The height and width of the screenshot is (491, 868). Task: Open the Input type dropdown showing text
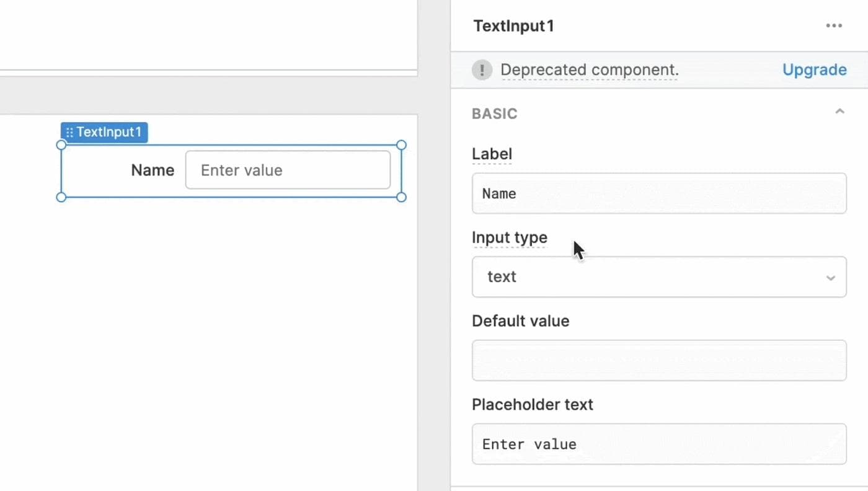[x=658, y=277]
